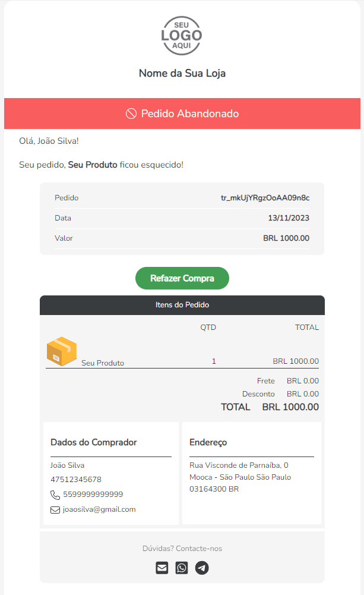
Task: Click the 'Itens do Pedido' header bar
Action: point(182,305)
